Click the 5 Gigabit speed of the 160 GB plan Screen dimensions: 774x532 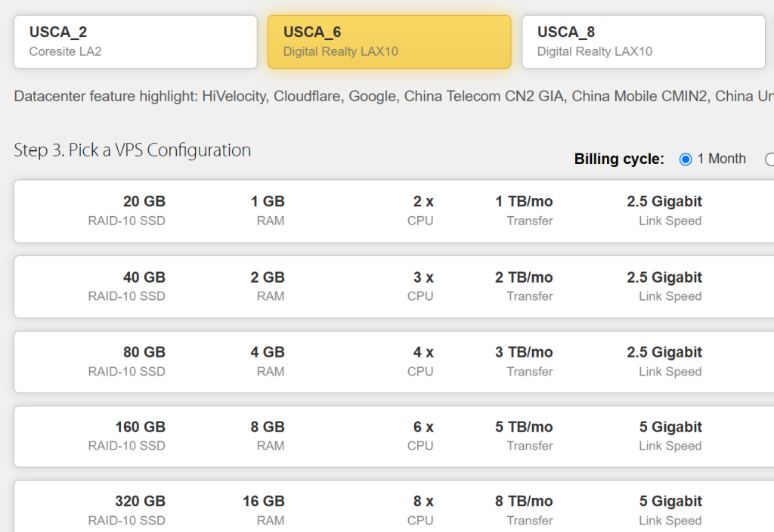tap(670, 427)
